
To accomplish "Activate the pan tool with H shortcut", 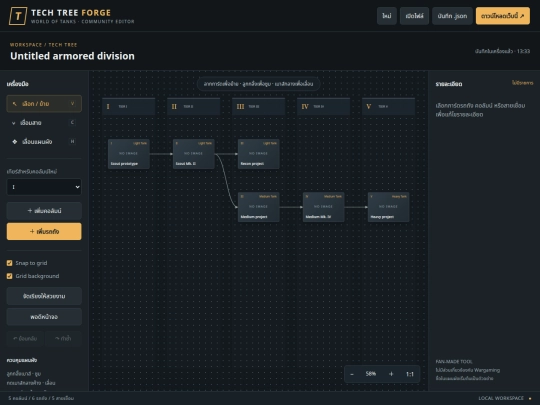I will click(x=44, y=142).
